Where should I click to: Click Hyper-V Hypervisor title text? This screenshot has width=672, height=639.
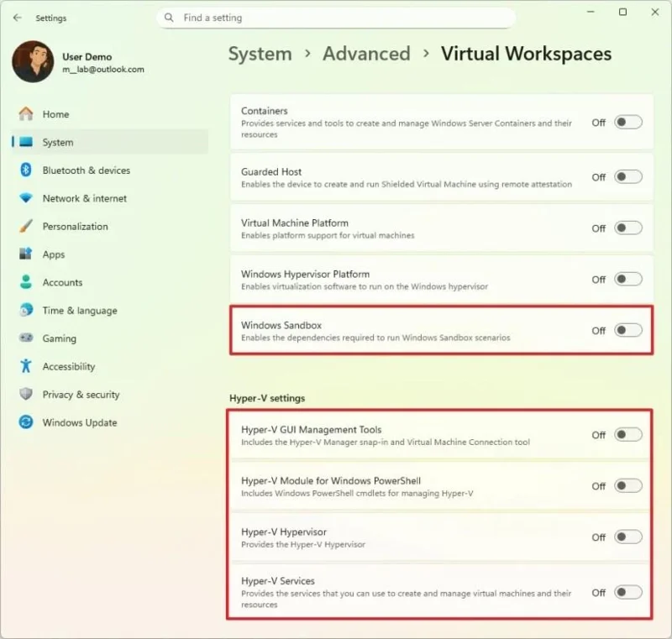pos(284,532)
